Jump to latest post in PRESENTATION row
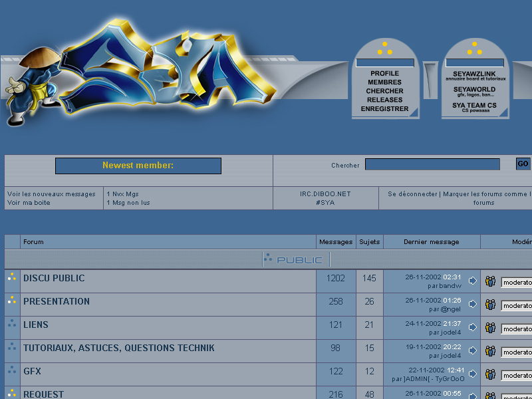Screen dimensions: 532x399 click(x=473, y=305)
